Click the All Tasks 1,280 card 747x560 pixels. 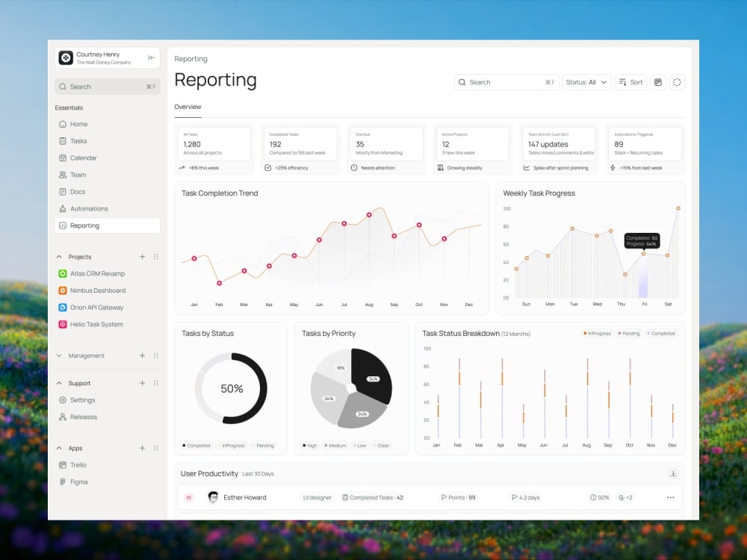click(214, 149)
